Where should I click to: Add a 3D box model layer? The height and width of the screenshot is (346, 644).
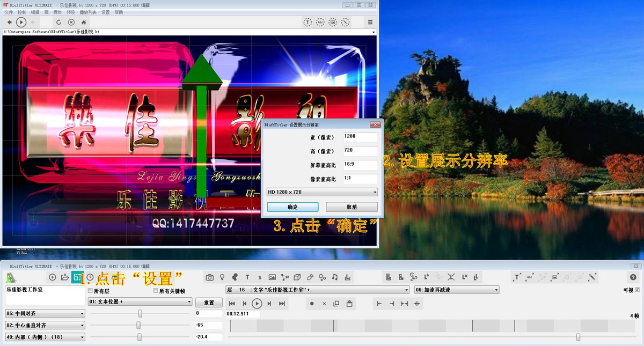297,277
